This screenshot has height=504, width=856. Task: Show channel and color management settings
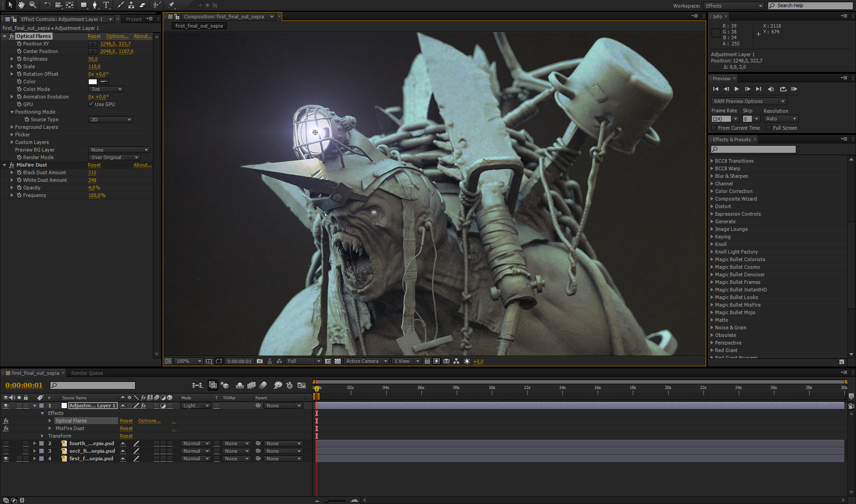pos(280,361)
